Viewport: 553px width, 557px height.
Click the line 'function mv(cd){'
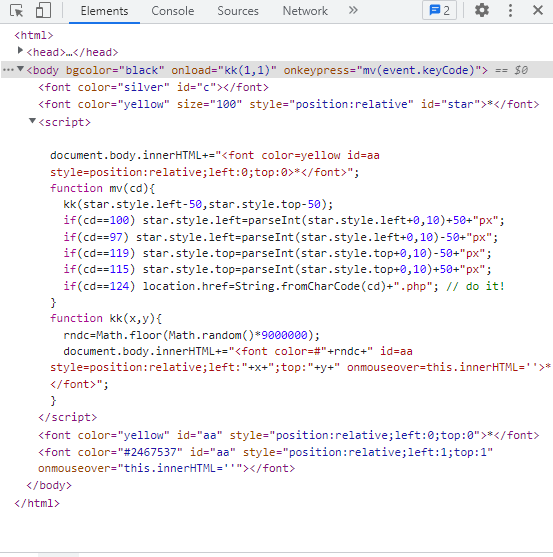click(102, 188)
